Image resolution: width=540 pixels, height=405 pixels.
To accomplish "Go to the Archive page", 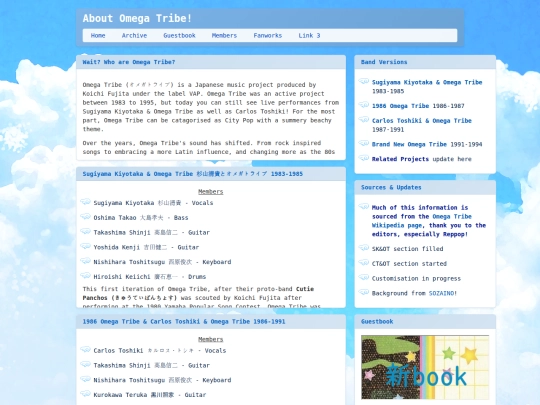I will [134, 35].
